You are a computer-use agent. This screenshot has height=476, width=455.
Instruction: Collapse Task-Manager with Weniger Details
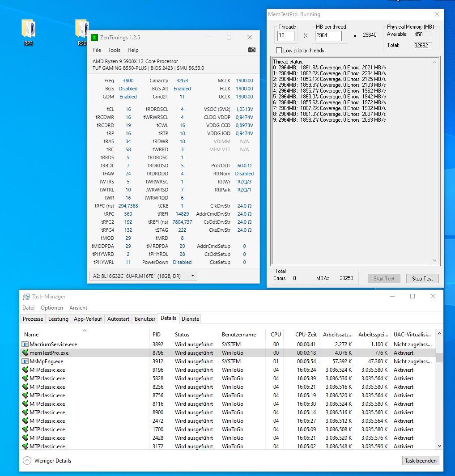[x=47, y=460]
